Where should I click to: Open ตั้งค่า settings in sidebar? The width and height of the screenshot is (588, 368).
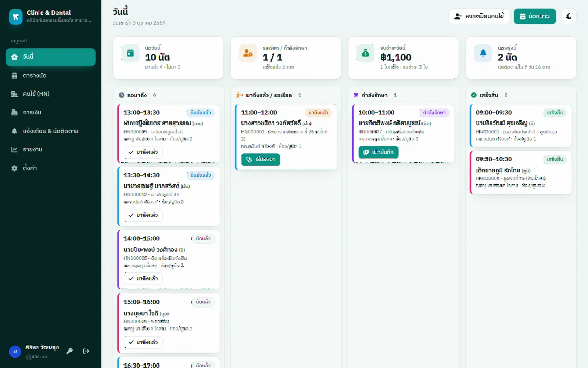[51, 168]
